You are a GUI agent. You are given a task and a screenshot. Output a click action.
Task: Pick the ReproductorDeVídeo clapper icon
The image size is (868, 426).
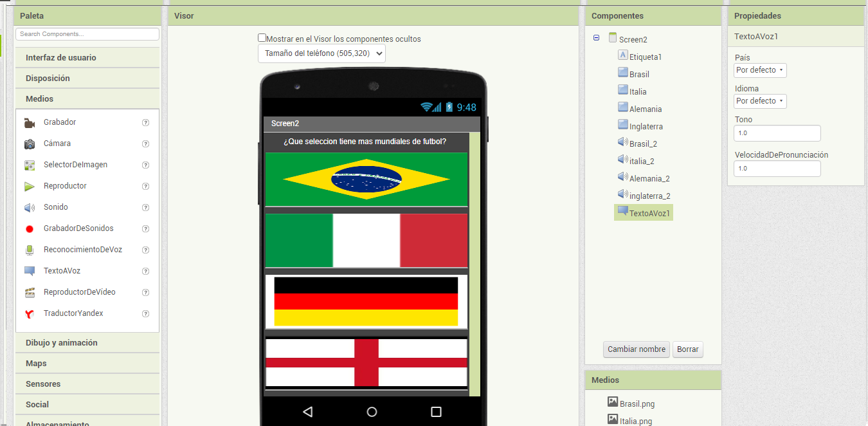[30, 292]
